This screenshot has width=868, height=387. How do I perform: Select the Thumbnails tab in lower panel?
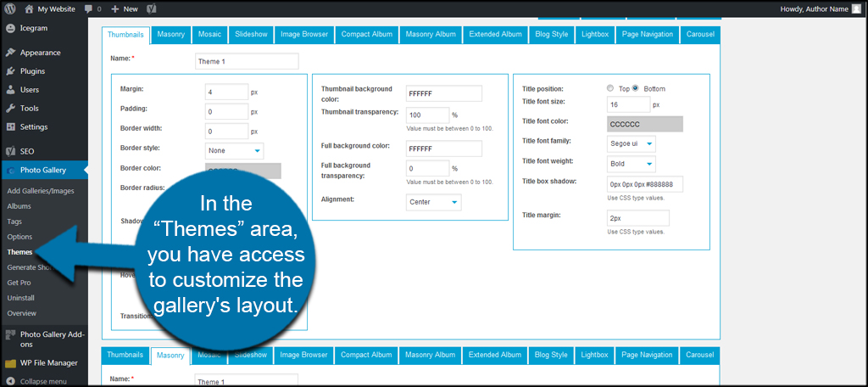click(125, 355)
